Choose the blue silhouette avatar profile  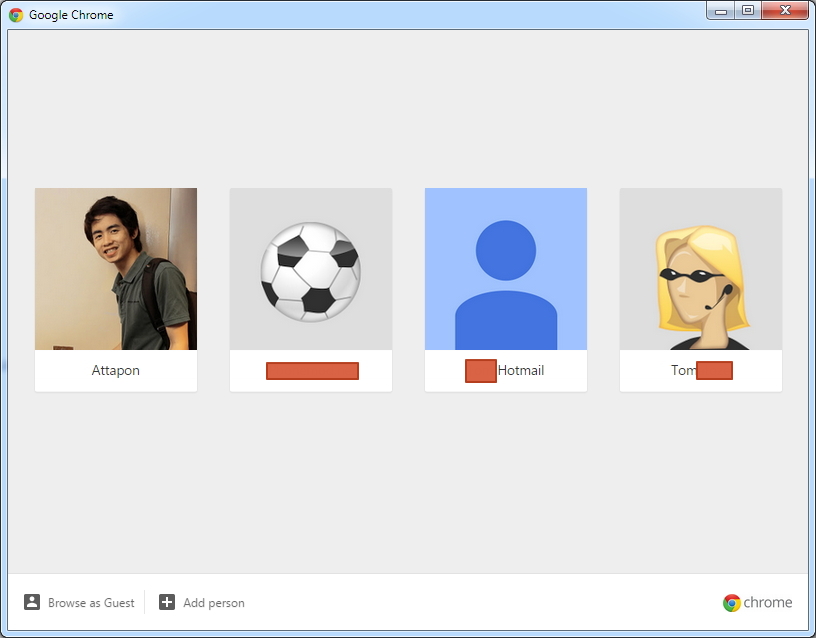click(x=506, y=270)
